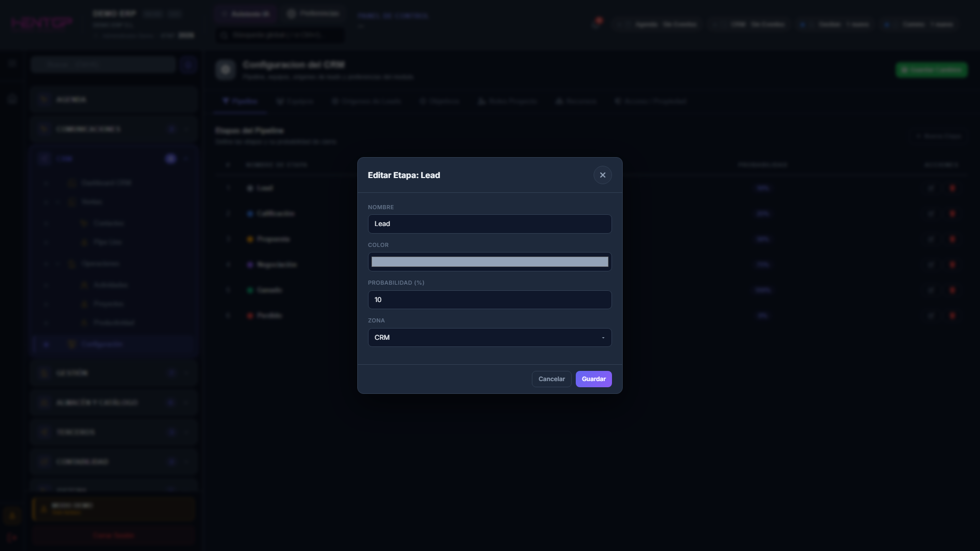Viewport: 980px width, 551px height.
Task: Click the ZONA field label
Action: [x=376, y=320]
